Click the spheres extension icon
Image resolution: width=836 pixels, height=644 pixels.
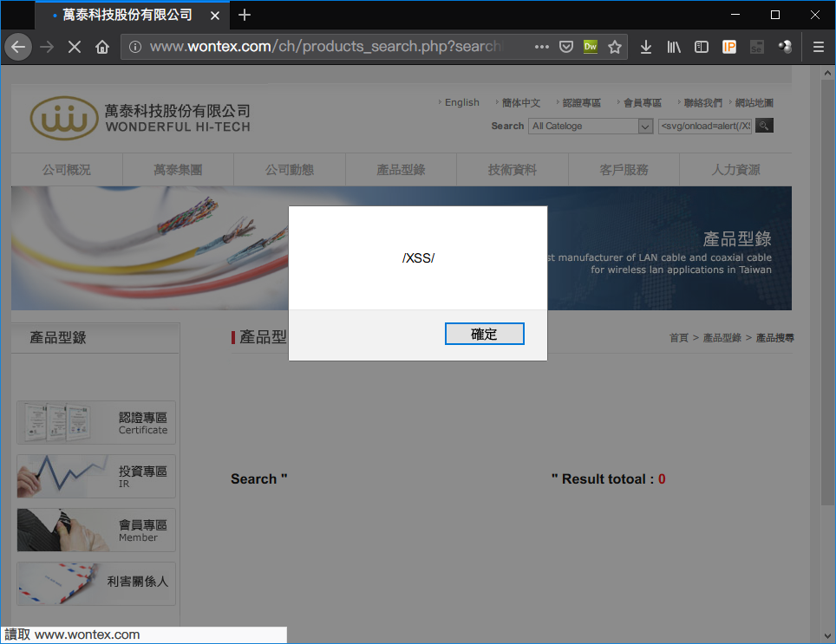(784, 47)
